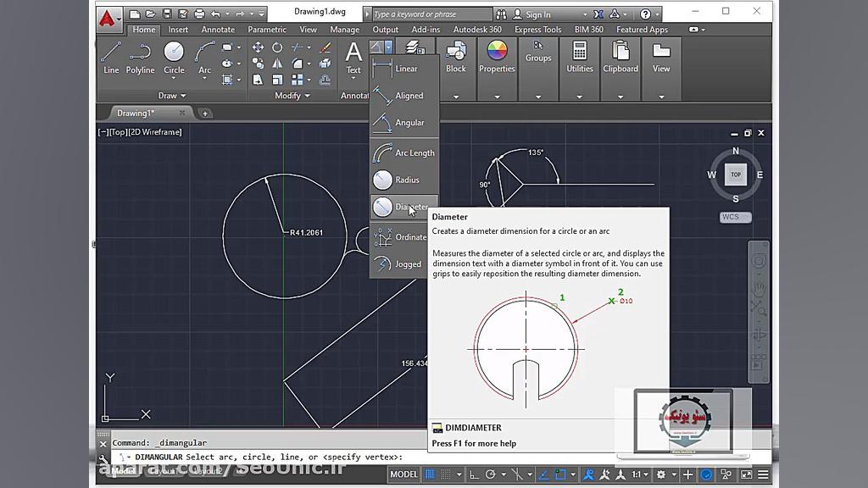The width and height of the screenshot is (868, 488).
Task: Click the Erase tool icon
Action: [x=325, y=47]
